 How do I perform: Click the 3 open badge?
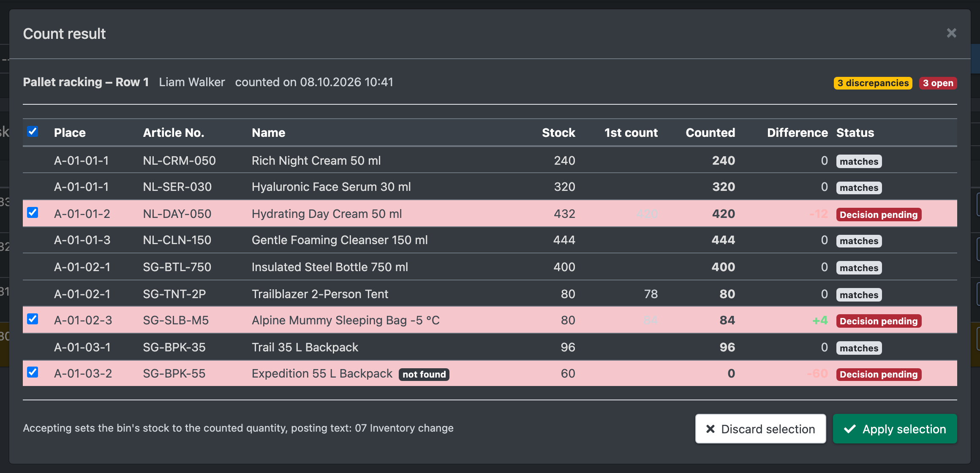[938, 83]
